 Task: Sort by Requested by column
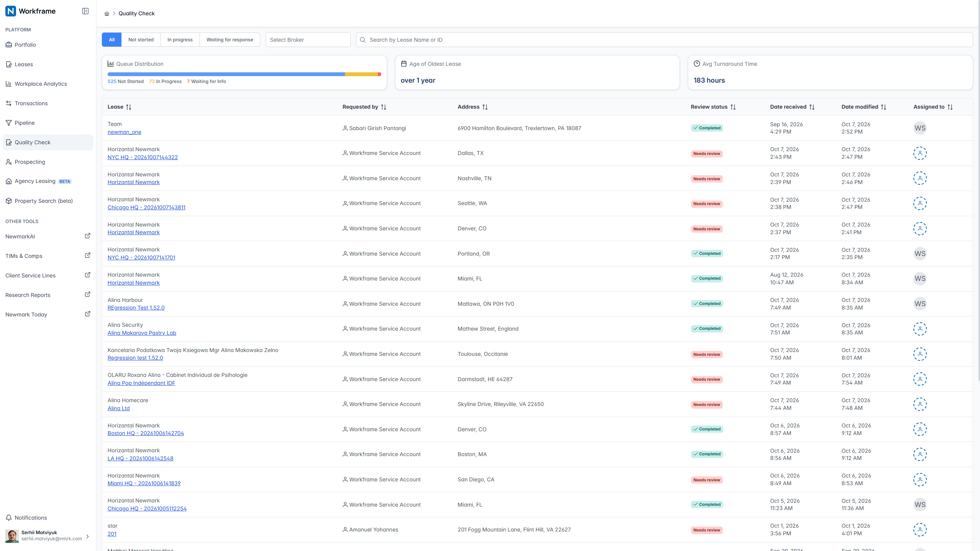click(384, 107)
